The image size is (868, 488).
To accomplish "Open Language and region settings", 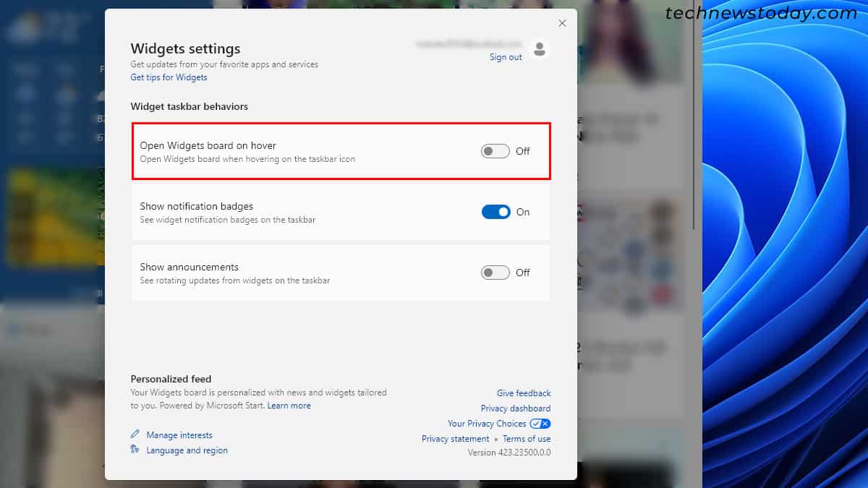I will (x=187, y=450).
